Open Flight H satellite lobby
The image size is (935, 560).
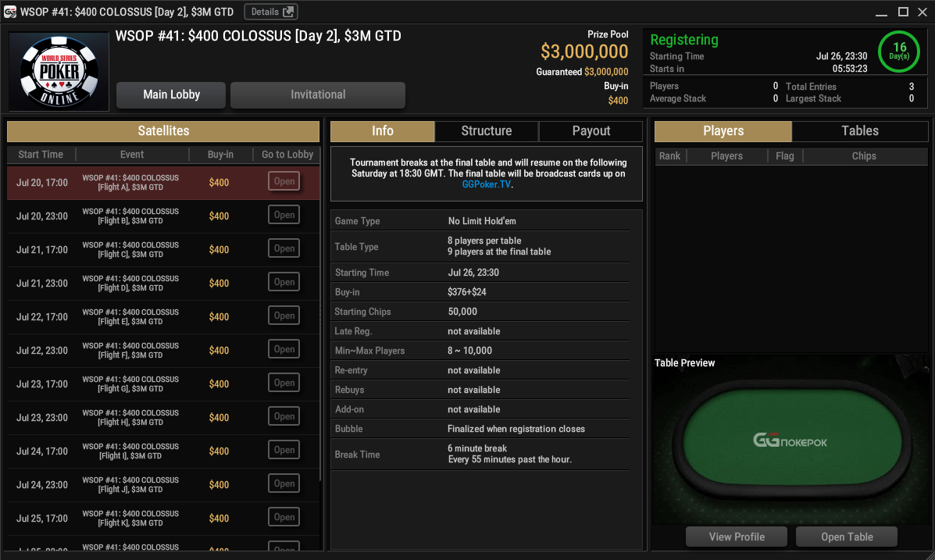284,416
